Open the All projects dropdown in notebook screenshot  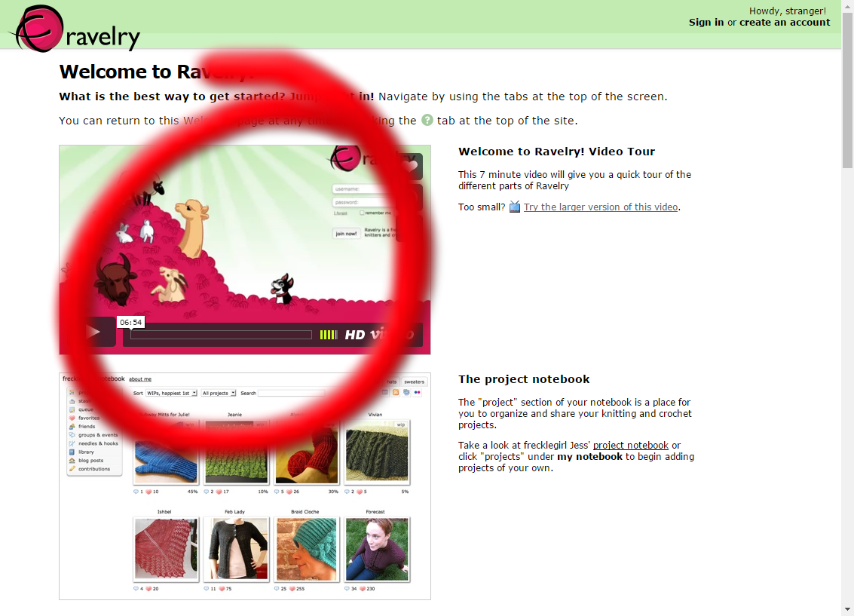point(219,393)
